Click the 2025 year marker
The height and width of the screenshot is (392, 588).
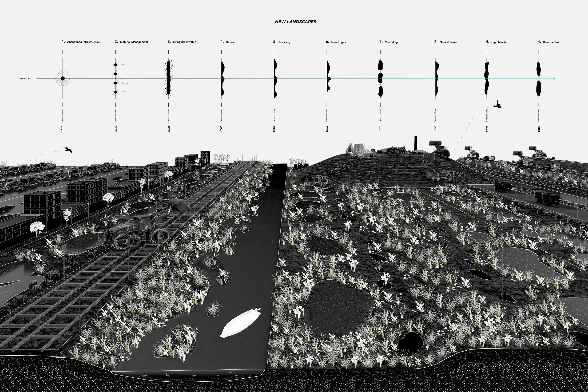pos(63,128)
